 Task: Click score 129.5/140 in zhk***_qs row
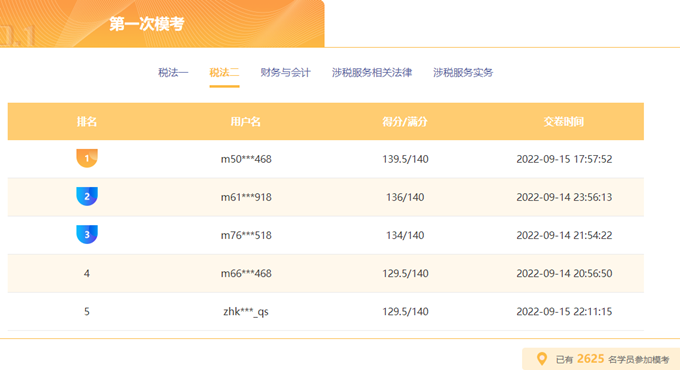(x=405, y=312)
